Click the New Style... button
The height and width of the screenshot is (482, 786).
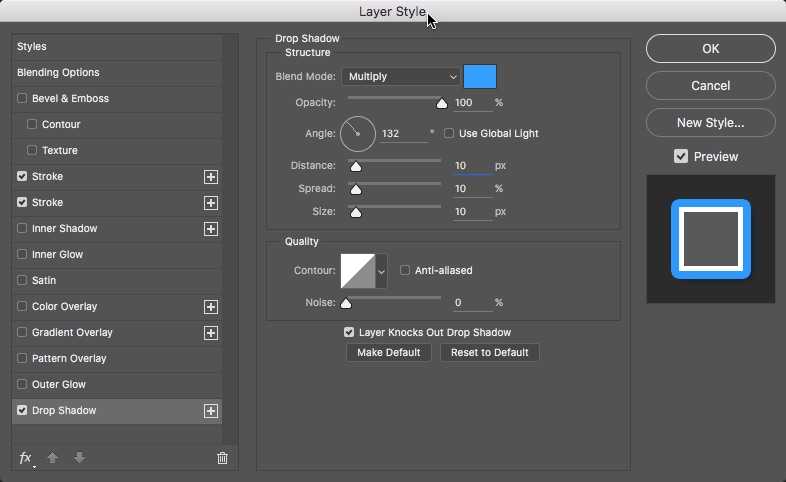click(710, 123)
